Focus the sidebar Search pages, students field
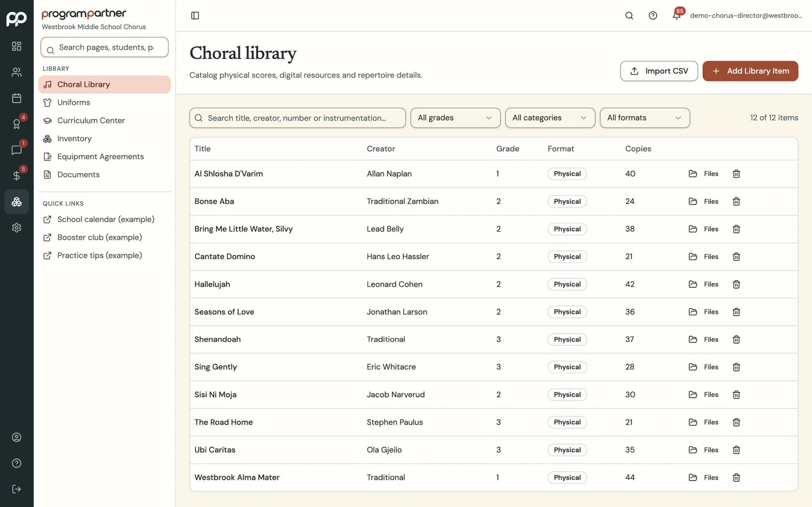Viewport: 812px width, 507px height. [104, 47]
